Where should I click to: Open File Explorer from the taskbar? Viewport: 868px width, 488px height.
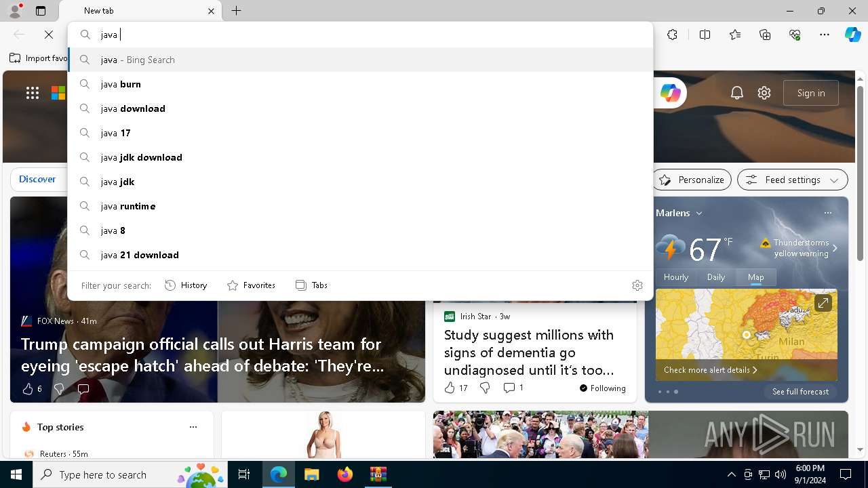[312, 474]
